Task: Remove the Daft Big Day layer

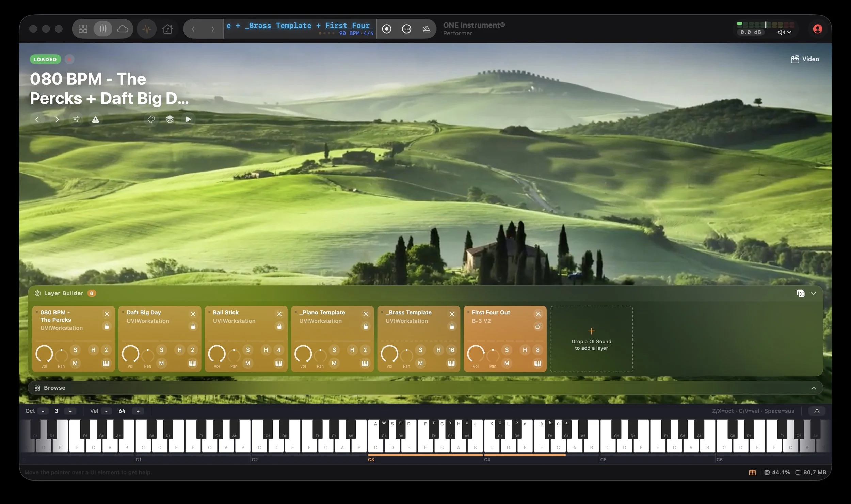Action: [193, 314]
